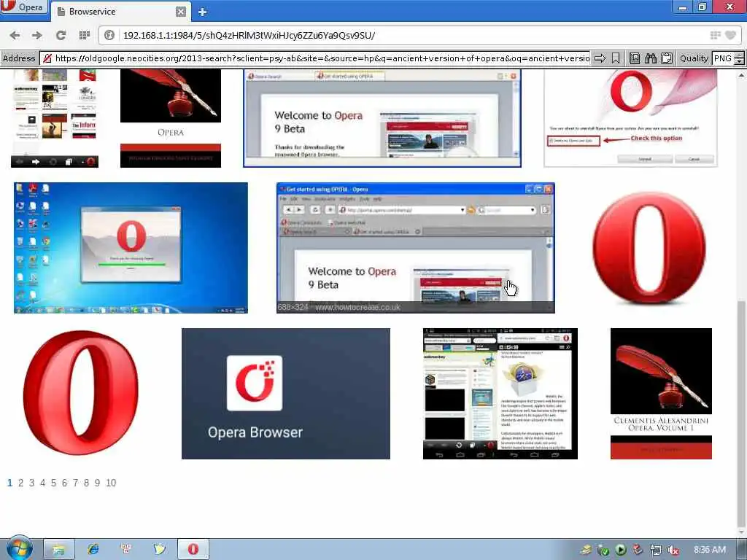
Task: Go to results page 8
Action: (86, 483)
